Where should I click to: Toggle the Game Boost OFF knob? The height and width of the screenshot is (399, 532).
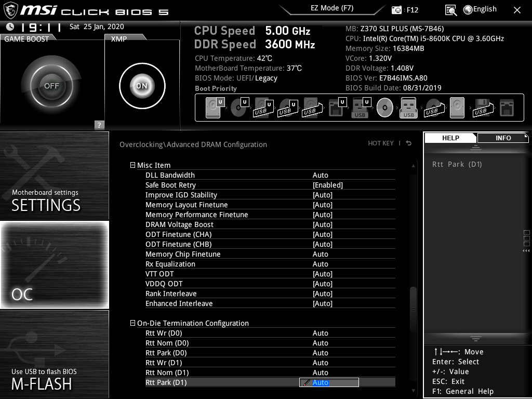pyautogui.click(x=51, y=86)
